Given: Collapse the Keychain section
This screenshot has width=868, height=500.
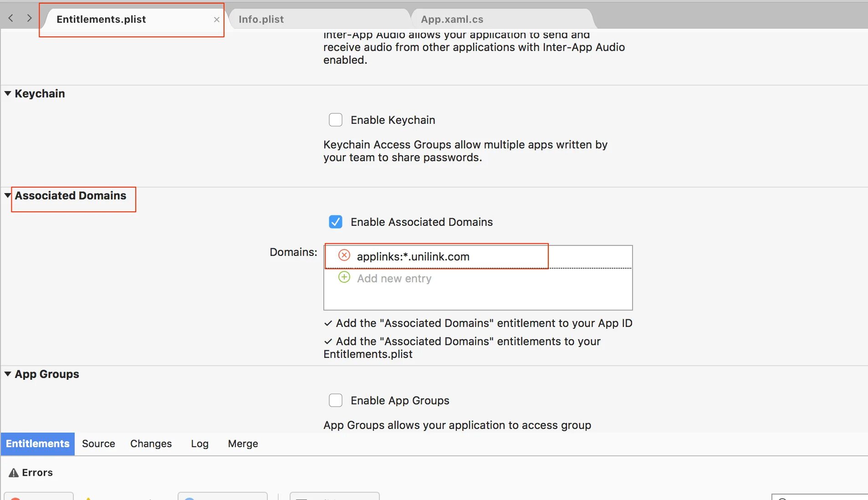Looking at the screenshot, I should pyautogui.click(x=8, y=93).
